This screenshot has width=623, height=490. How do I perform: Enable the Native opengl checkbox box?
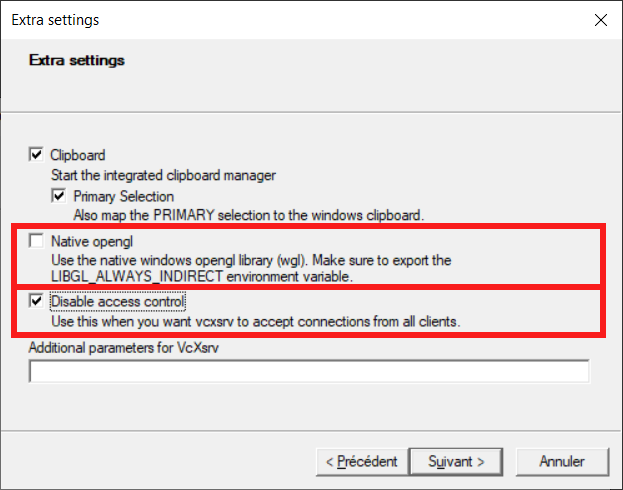pyautogui.click(x=37, y=241)
